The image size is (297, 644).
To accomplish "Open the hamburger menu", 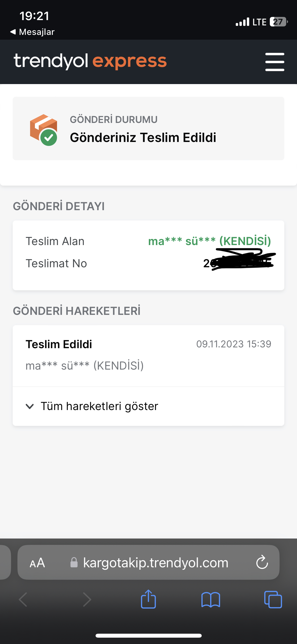I will coord(275,62).
